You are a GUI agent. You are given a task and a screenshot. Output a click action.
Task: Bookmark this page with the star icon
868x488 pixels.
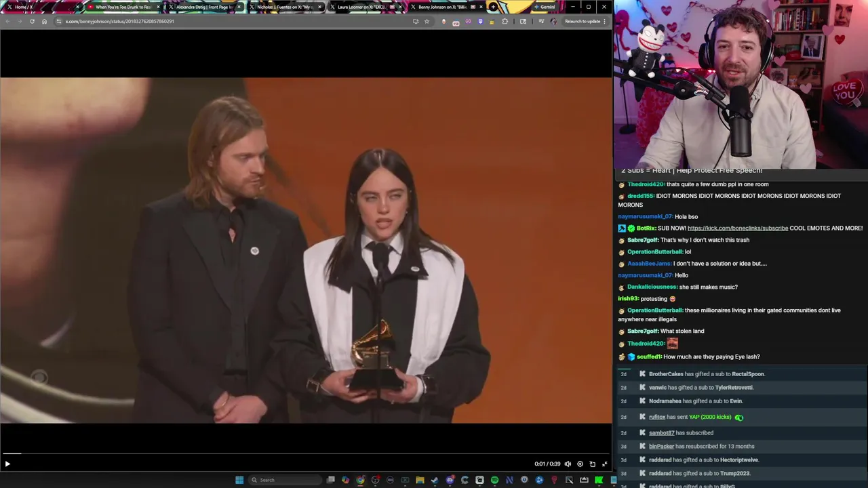click(x=427, y=21)
